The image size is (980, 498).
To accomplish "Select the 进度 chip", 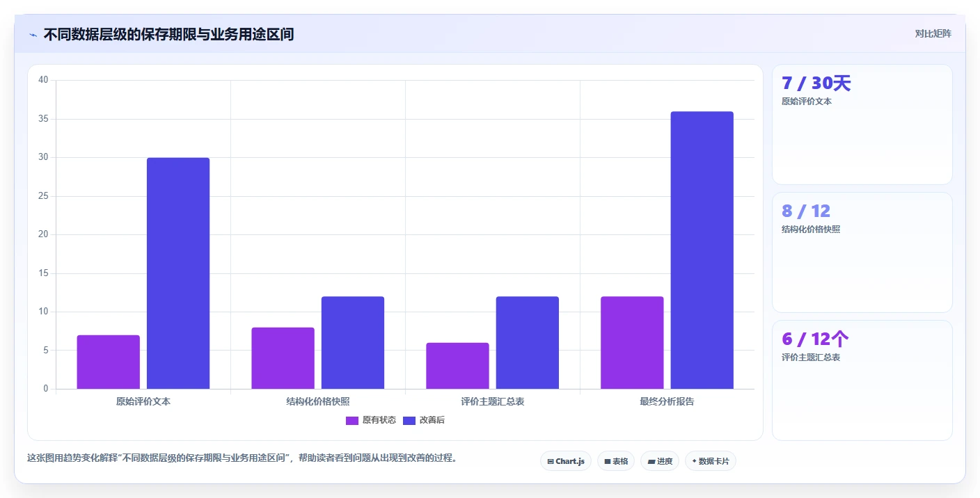I will coord(660,461).
